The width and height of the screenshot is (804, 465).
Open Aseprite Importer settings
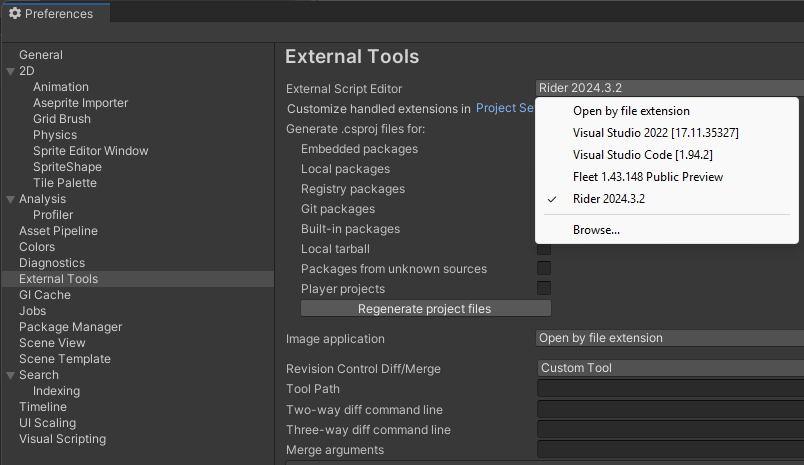click(x=81, y=103)
